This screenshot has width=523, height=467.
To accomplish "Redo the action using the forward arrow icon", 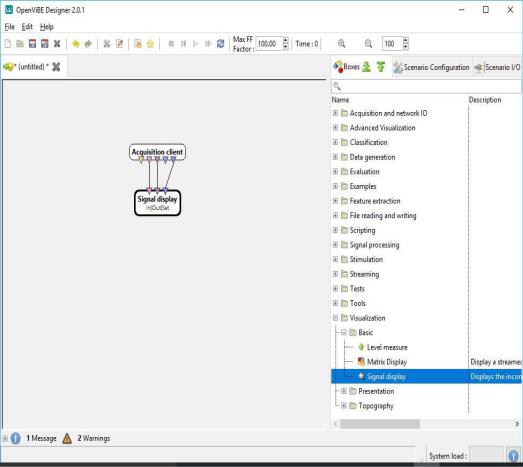I will tap(88, 44).
